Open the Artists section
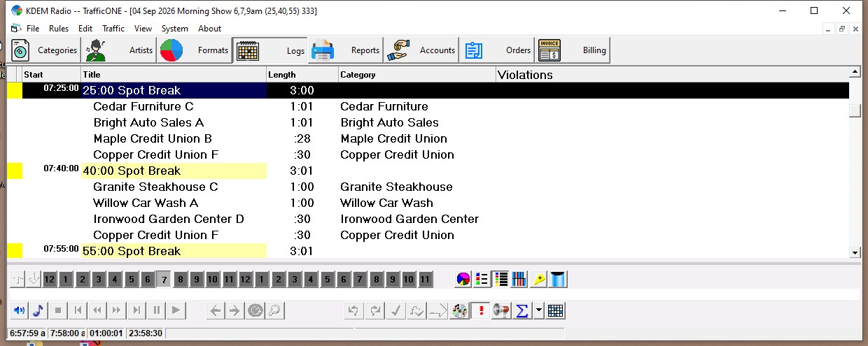Viewport: 868px width, 346px height. [x=119, y=50]
